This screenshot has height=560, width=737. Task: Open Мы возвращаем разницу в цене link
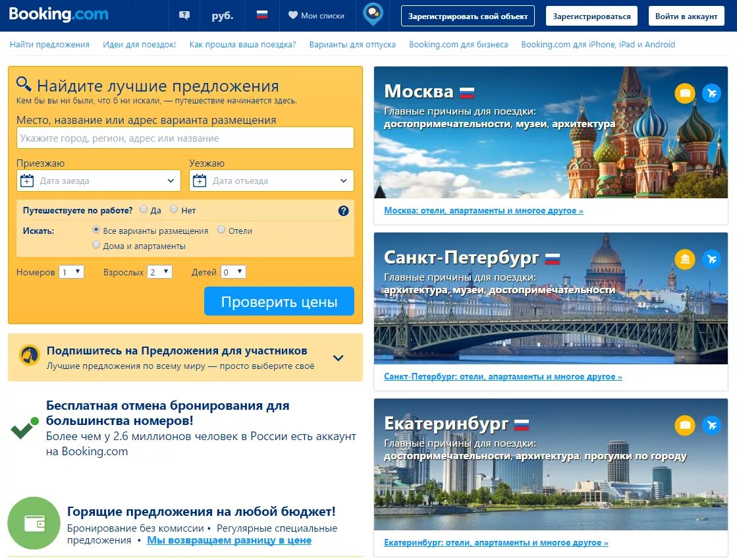click(229, 540)
